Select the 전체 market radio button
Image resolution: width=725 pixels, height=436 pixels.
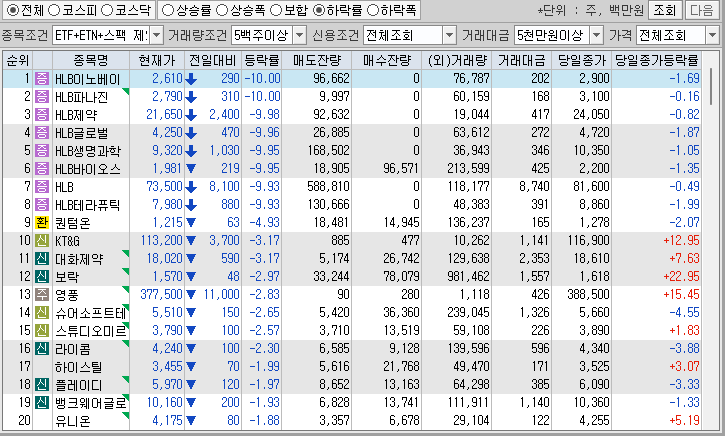(13, 10)
